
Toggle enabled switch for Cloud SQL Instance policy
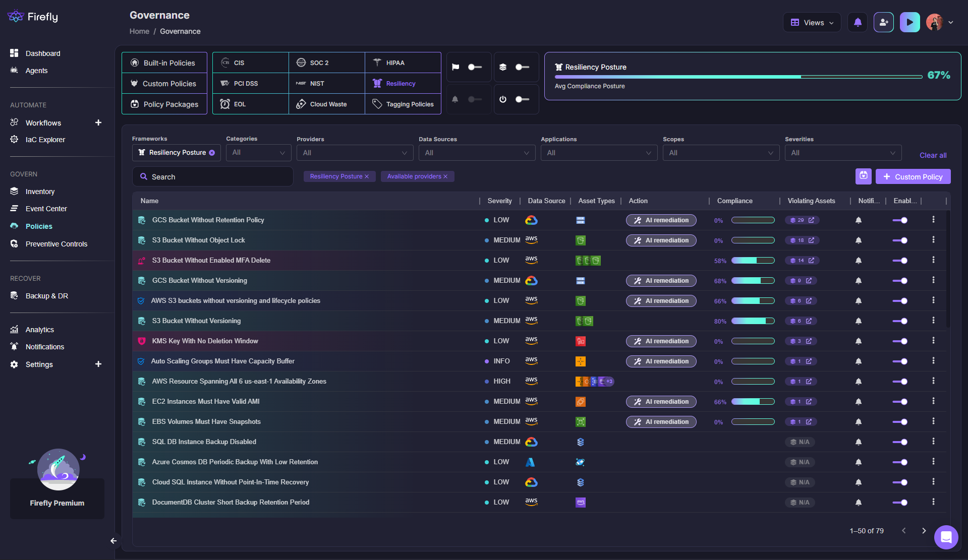click(900, 482)
